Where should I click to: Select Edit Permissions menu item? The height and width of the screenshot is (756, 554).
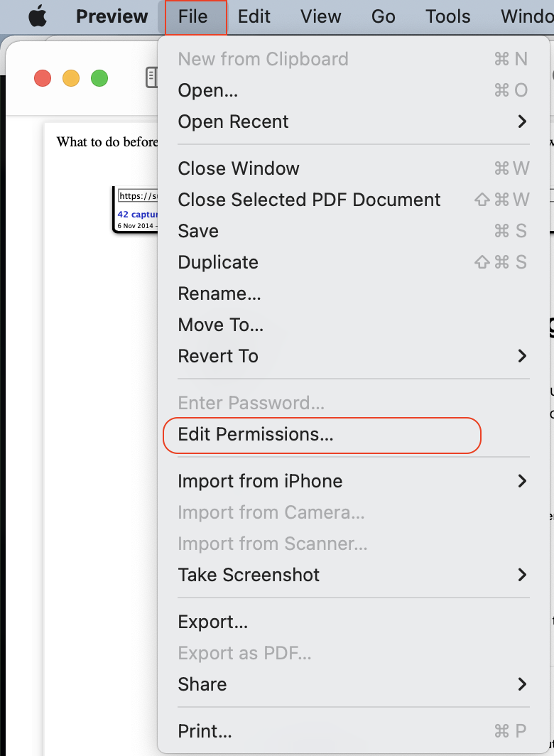[x=256, y=434]
